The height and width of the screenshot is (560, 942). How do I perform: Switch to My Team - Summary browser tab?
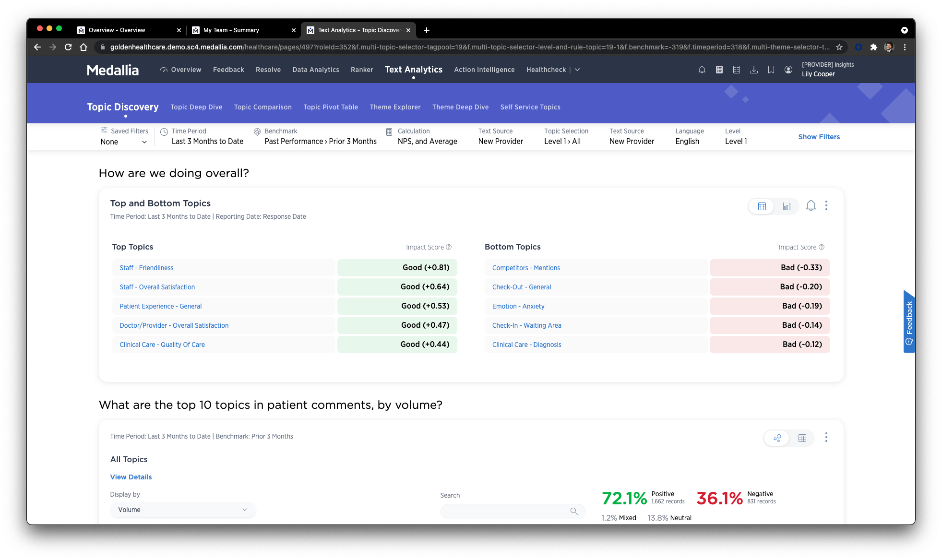point(243,30)
